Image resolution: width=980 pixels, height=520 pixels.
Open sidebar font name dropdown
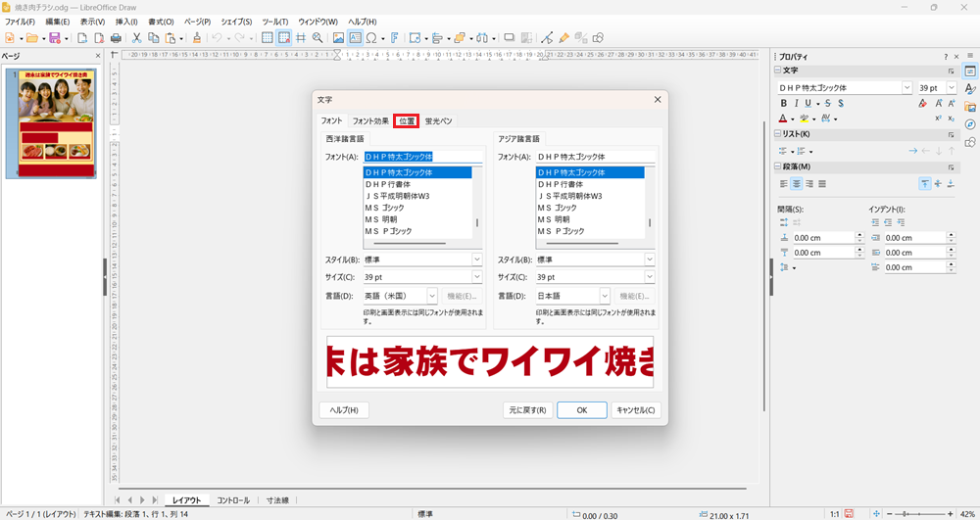click(906, 88)
